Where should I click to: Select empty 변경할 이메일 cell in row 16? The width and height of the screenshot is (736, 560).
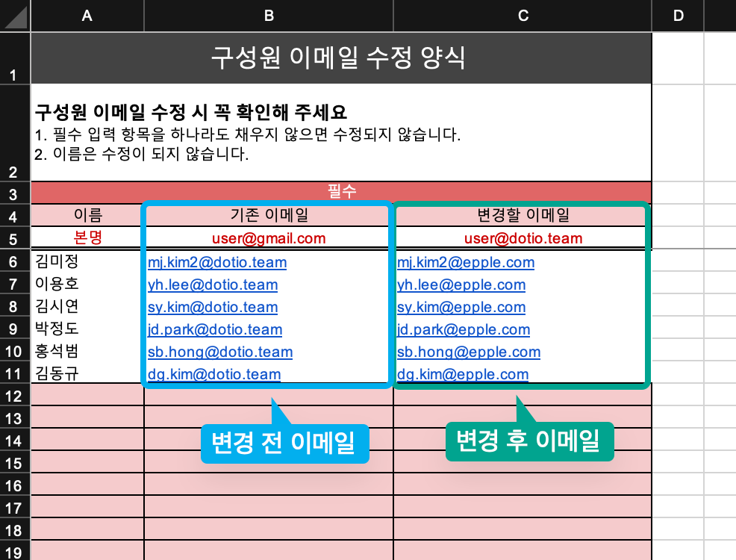point(523,484)
